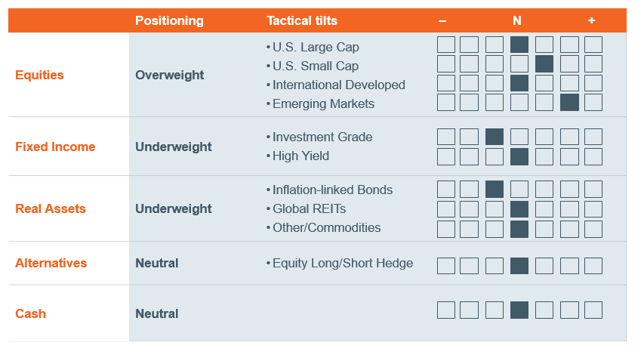Click the filled box in Emerging Markets row
This screenshot has width=644, height=358.
569,103
